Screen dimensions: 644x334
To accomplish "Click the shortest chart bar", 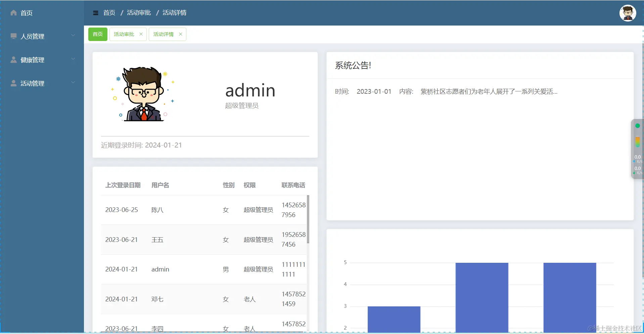I will click(x=394, y=319).
